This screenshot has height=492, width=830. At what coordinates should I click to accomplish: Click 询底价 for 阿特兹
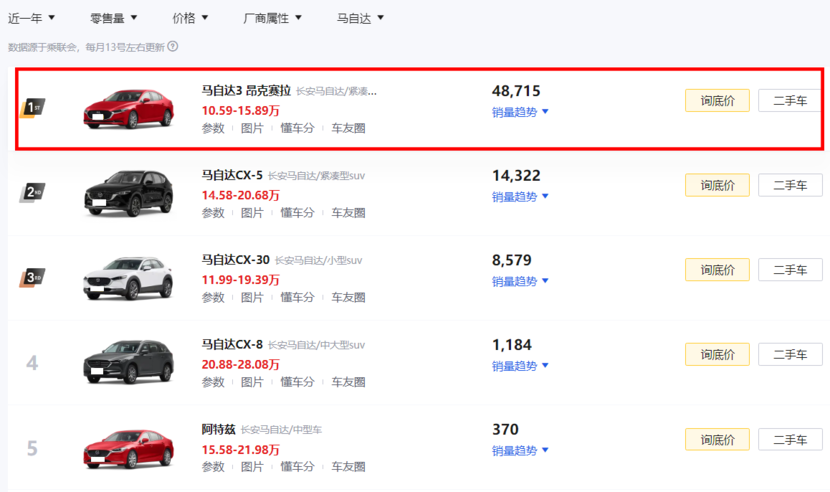point(717,440)
